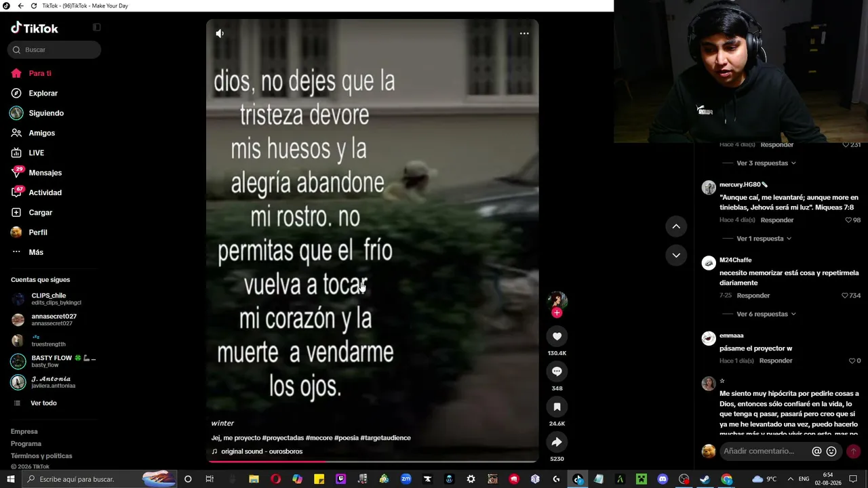This screenshot has height=488, width=868.
Task: Open followed account BASTY FLOW
Action: (x=54, y=361)
